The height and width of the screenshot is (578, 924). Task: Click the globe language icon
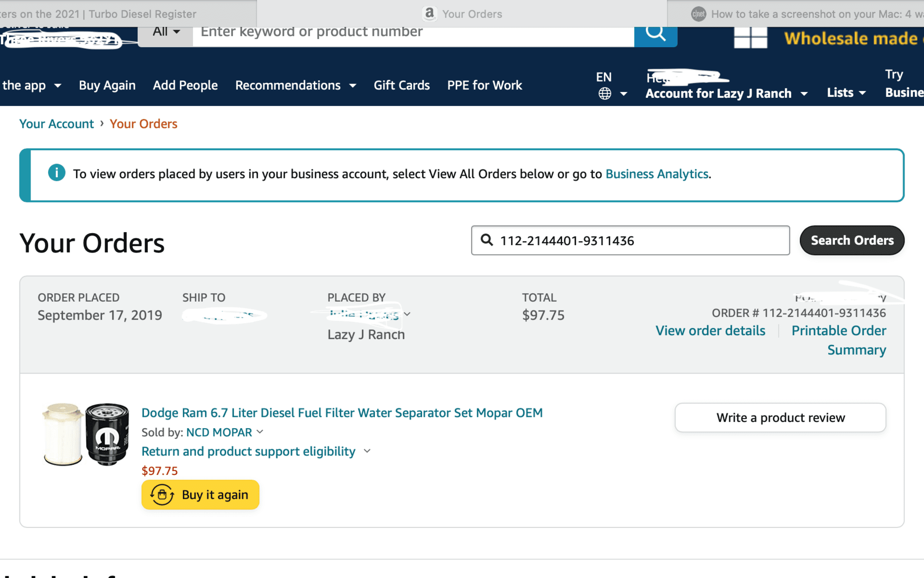coord(604,93)
